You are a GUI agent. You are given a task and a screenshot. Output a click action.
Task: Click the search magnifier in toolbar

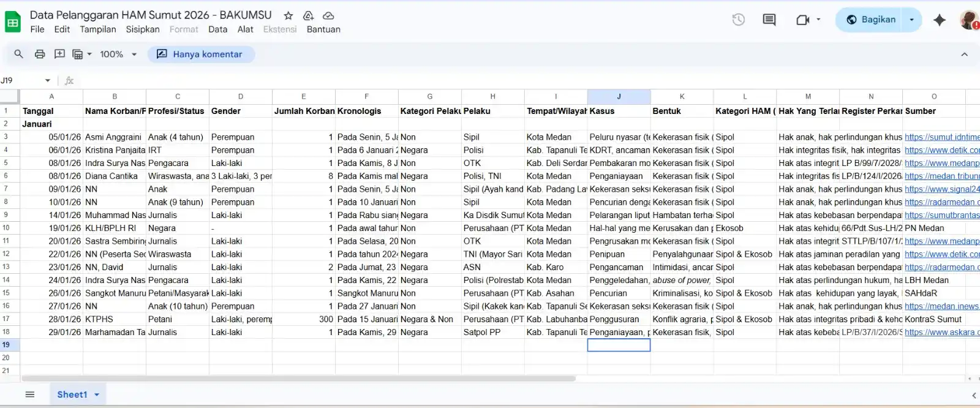tap(18, 54)
